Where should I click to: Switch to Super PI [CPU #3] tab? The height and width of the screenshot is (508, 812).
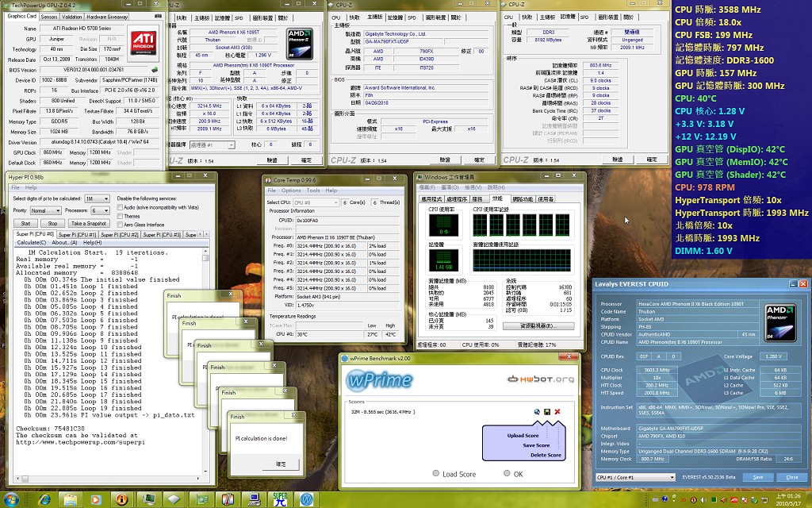(162, 235)
